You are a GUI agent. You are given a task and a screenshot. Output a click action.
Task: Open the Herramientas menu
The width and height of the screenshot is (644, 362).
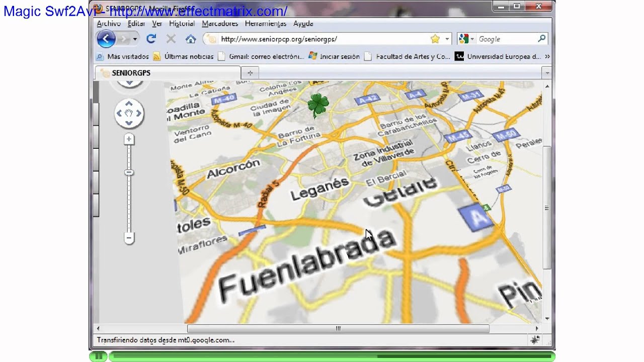(266, 24)
